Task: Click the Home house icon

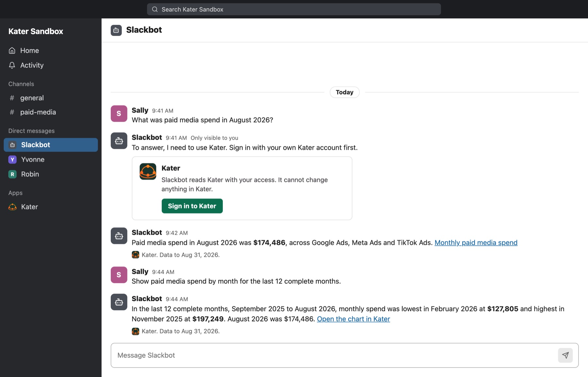Action: 12,51
